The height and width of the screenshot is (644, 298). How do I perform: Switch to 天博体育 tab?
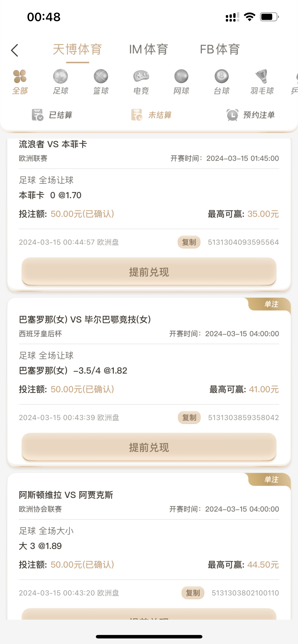coord(77,49)
